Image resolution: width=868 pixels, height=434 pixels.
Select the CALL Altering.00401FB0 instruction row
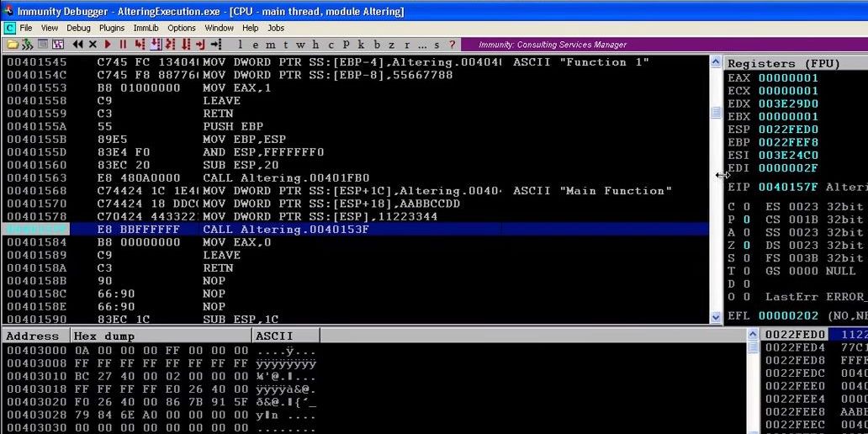point(356,177)
